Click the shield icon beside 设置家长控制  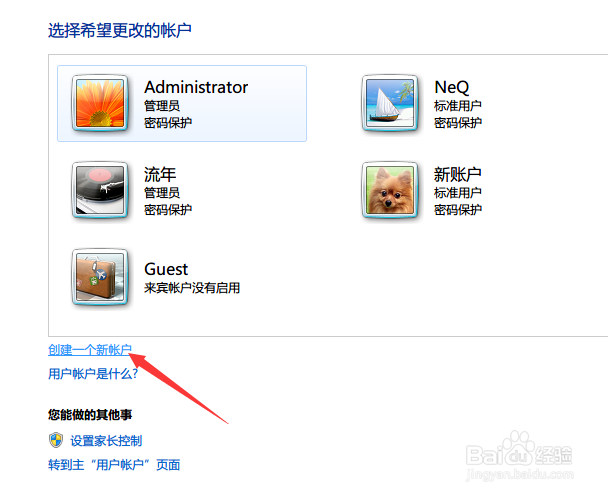56,440
